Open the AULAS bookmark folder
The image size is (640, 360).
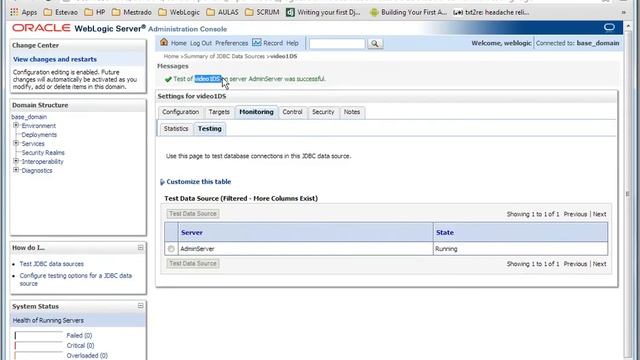[x=222, y=12]
